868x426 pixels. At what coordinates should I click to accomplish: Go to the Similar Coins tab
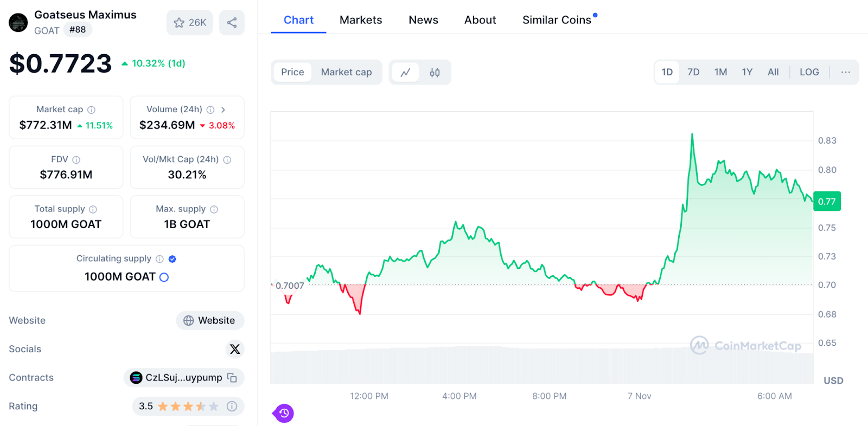[557, 20]
